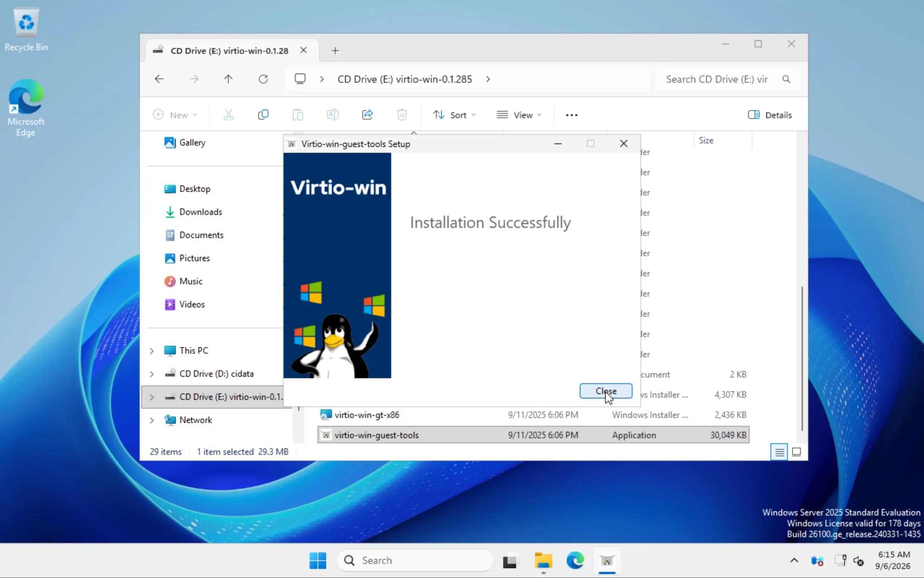
Task: Select the virtio-win-gt-x86 file
Action: (533, 415)
